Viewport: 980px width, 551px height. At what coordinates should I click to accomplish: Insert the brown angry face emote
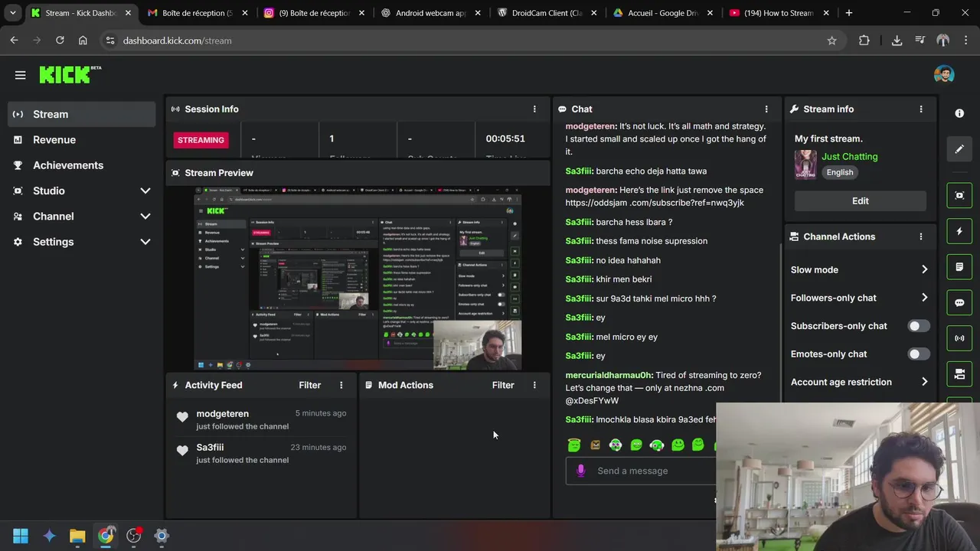pos(595,445)
